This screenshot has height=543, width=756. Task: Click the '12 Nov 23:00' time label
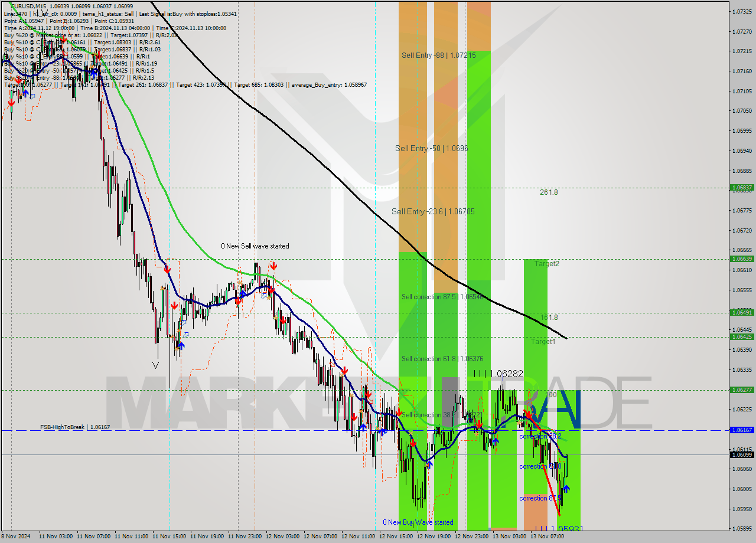point(472,537)
